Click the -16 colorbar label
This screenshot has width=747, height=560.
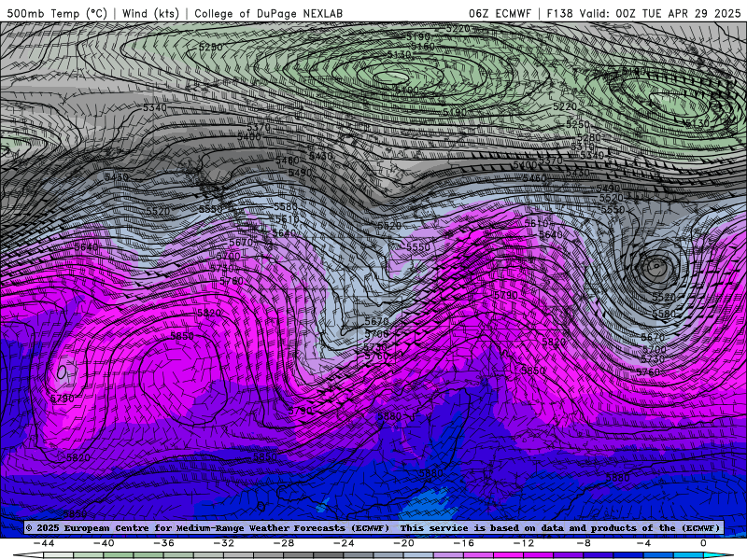pos(464,543)
